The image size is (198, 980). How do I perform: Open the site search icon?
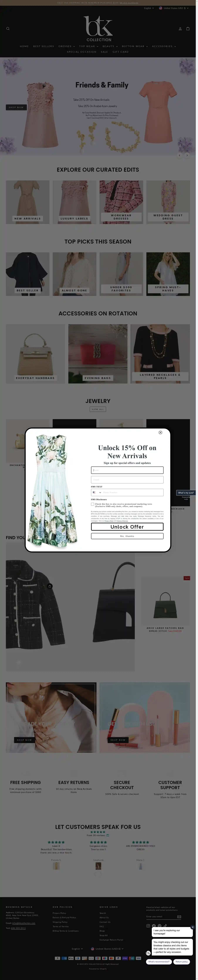pyautogui.click(x=8, y=28)
